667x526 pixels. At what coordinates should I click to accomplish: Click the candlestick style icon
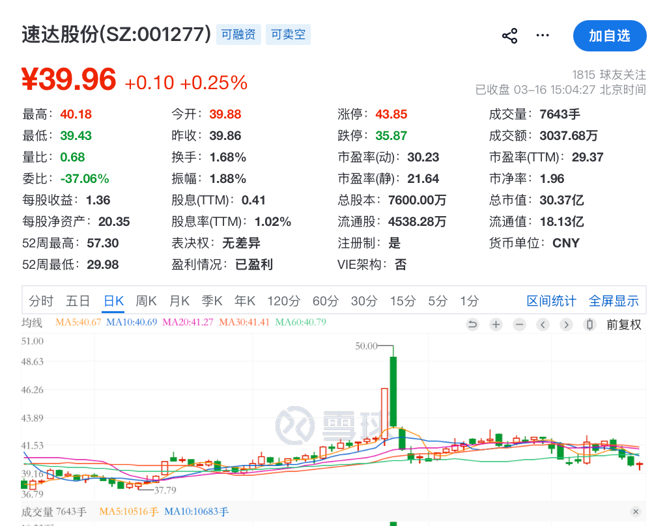click(x=590, y=324)
